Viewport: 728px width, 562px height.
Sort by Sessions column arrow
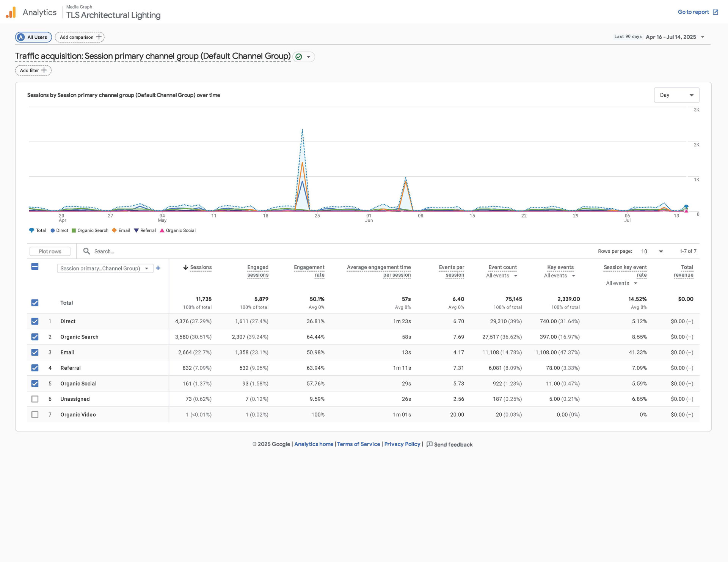tap(186, 268)
